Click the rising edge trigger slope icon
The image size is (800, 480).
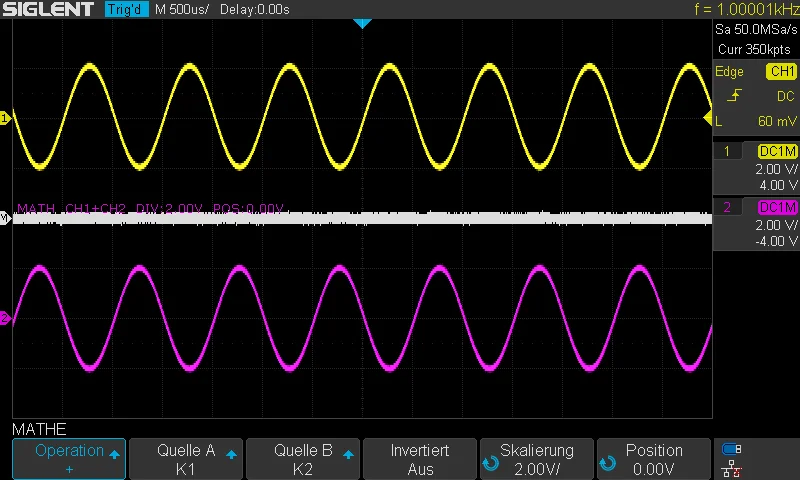pos(735,96)
